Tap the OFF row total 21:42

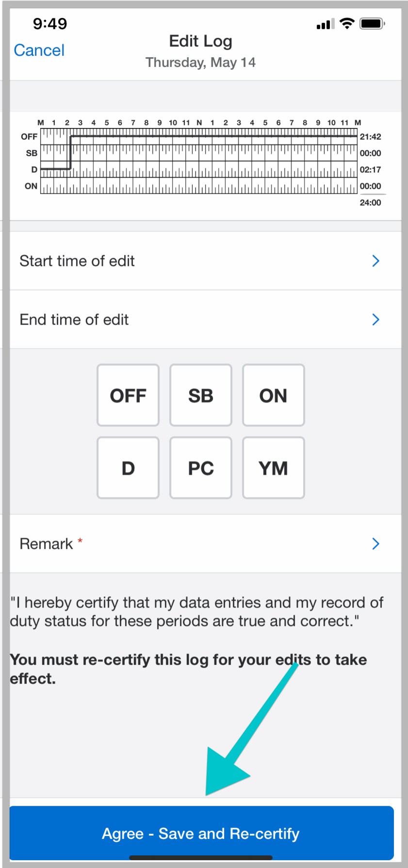pyautogui.click(x=371, y=137)
